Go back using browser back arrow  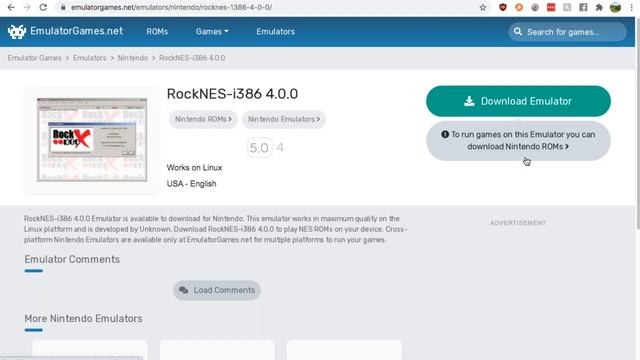click(11, 7)
